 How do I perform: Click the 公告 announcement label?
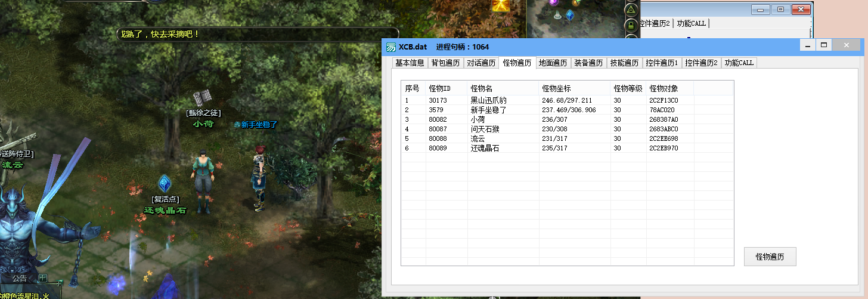point(19,278)
